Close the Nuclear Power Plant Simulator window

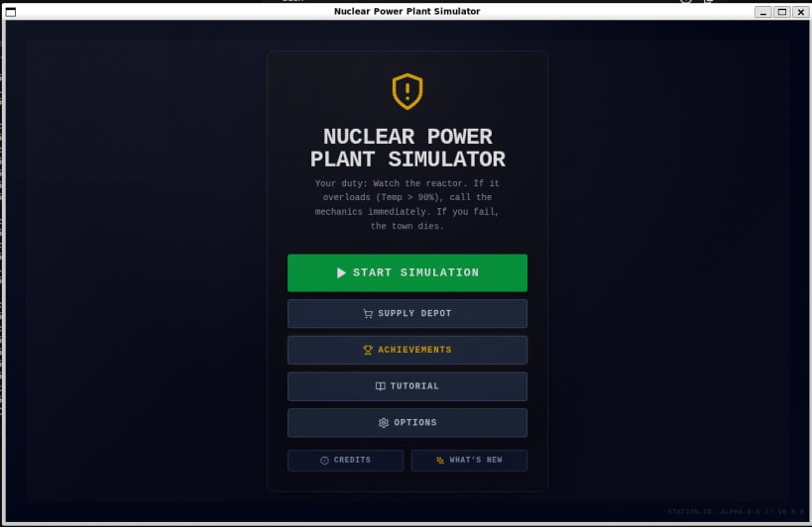point(801,11)
